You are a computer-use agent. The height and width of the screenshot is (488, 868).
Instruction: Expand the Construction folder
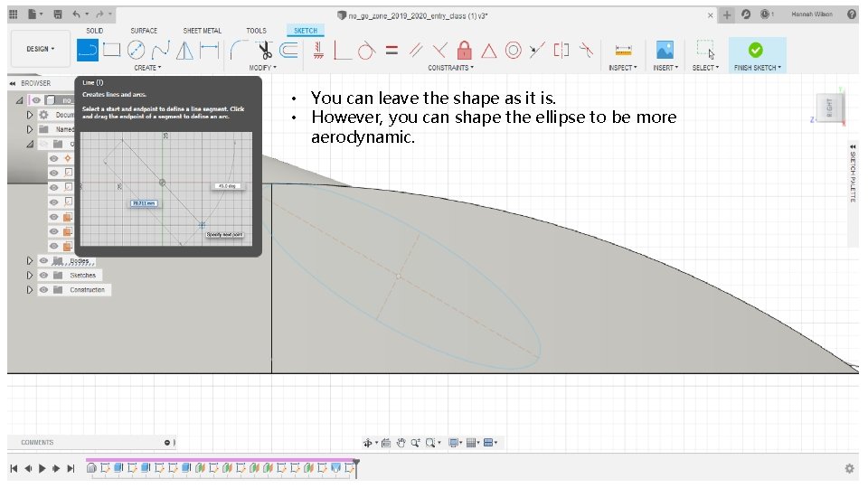pyautogui.click(x=29, y=289)
